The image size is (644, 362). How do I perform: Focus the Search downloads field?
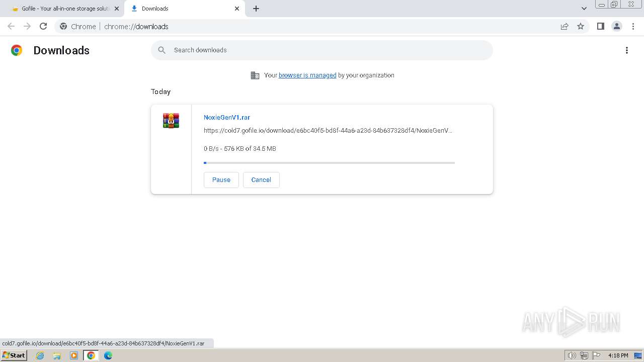322,50
